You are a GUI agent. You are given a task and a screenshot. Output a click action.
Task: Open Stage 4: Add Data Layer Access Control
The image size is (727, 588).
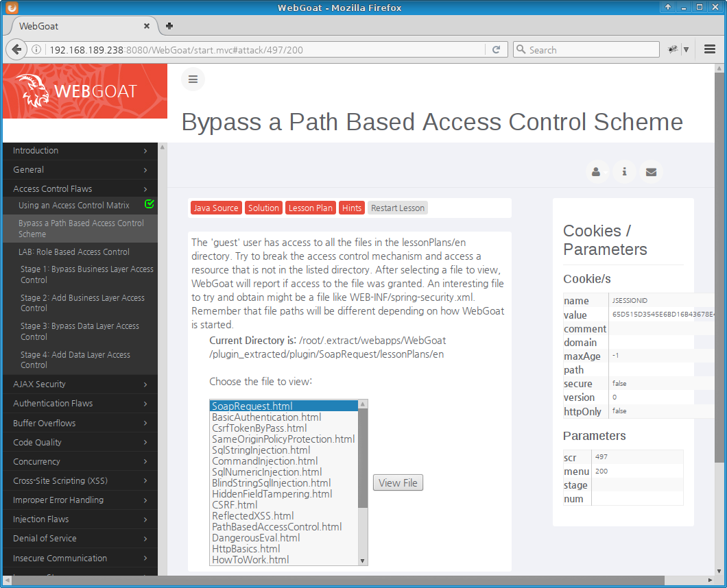(x=75, y=360)
